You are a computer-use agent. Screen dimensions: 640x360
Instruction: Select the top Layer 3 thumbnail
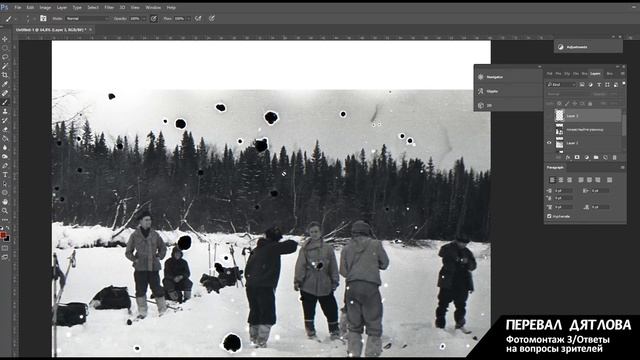[560, 116]
